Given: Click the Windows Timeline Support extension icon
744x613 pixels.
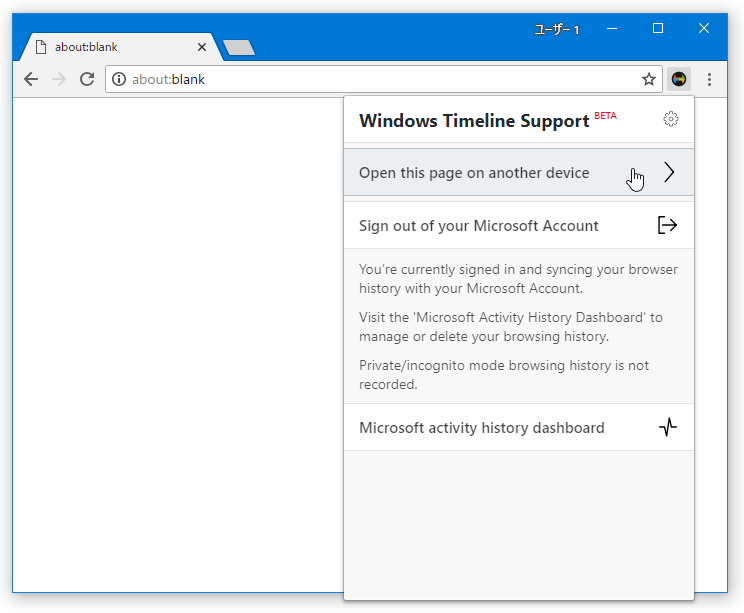Looking at the screenshot, I should [x=679, y=79].
